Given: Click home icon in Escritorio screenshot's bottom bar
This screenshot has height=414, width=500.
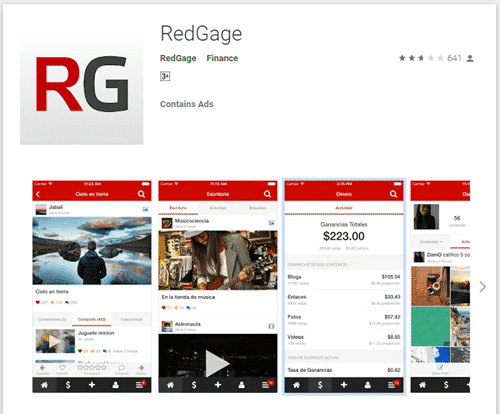Looking at the screenshot, I should (x=170, y=385).
